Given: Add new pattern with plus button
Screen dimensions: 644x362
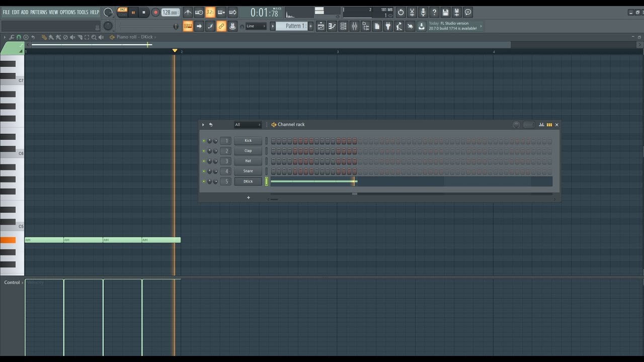Looking at the screenshot, I should pyautogui.click(x=310, y=26).
